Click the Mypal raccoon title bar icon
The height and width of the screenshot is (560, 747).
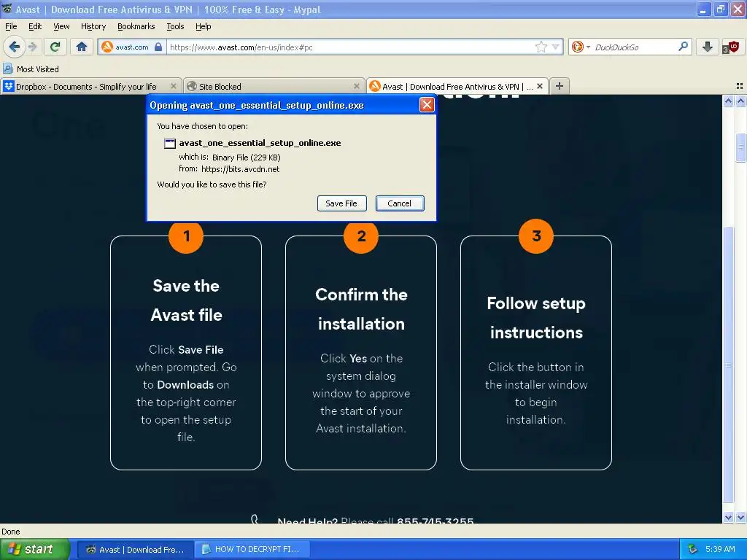[7, 9]
